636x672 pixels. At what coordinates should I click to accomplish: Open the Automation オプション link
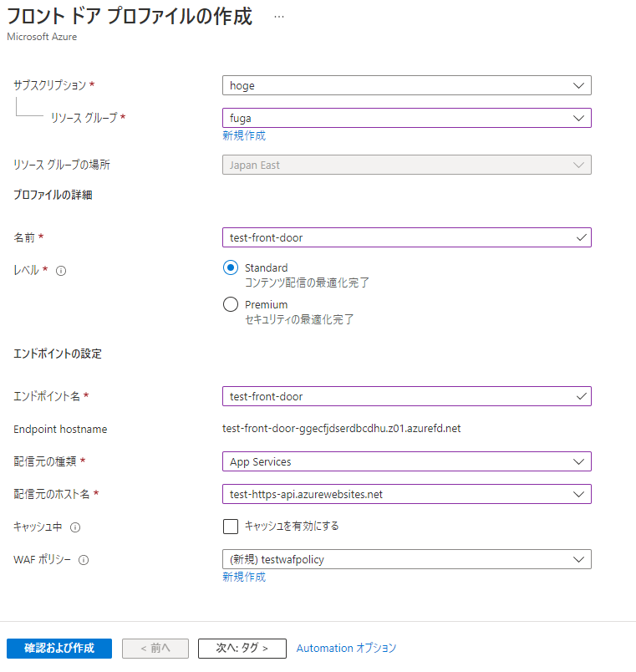pyautogui.click(x=346, y=648)
